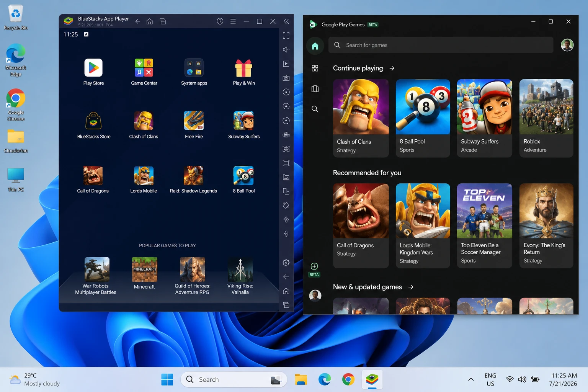588x392 pixels.
Task: Click BETA feedback plus icon in Play Games
Action: (314, 266)
